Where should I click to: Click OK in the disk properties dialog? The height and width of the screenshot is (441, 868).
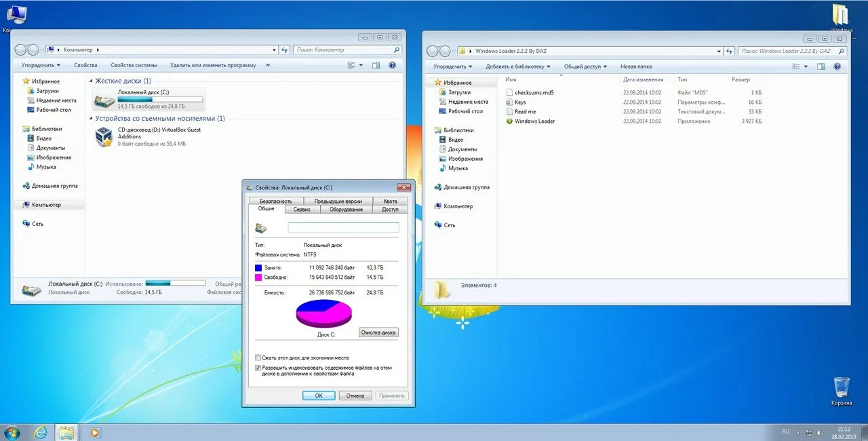pyautogui.click(x=319, y=396)
